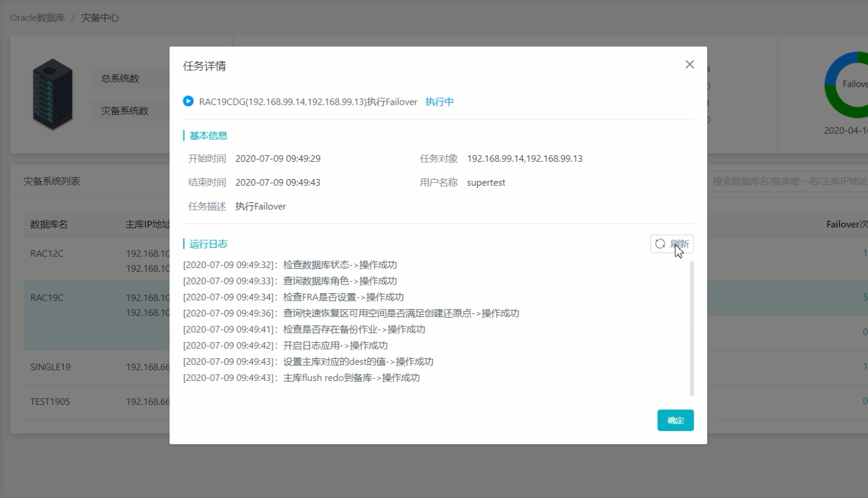Click the X icon to close 任务详情

pos(689,64)
